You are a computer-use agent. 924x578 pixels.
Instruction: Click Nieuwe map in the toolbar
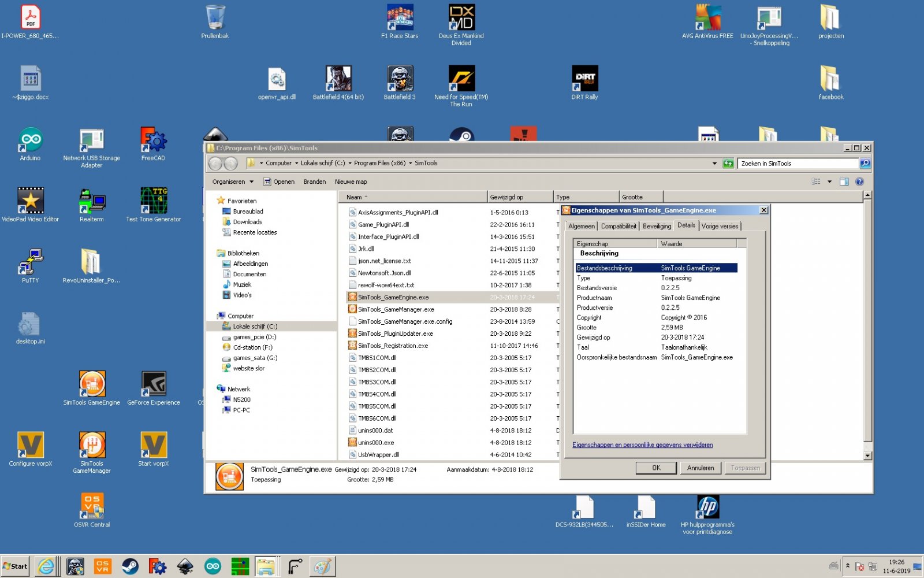[351, 181]
